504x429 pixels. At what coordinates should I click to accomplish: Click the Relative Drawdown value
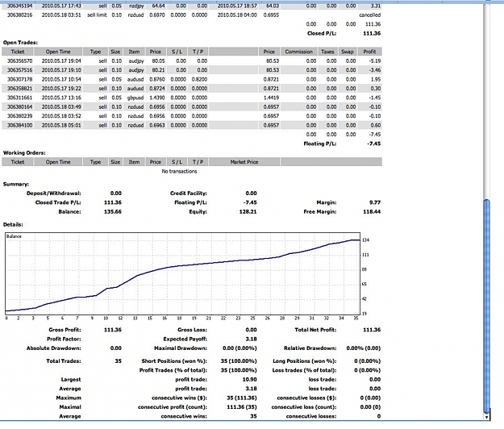[363, 348]
